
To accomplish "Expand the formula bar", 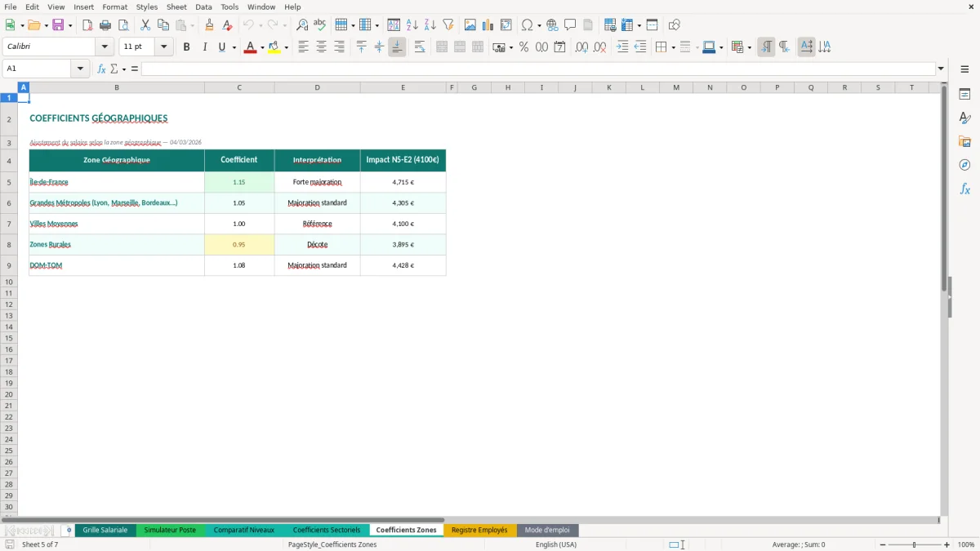I will [x=942, y=69].
